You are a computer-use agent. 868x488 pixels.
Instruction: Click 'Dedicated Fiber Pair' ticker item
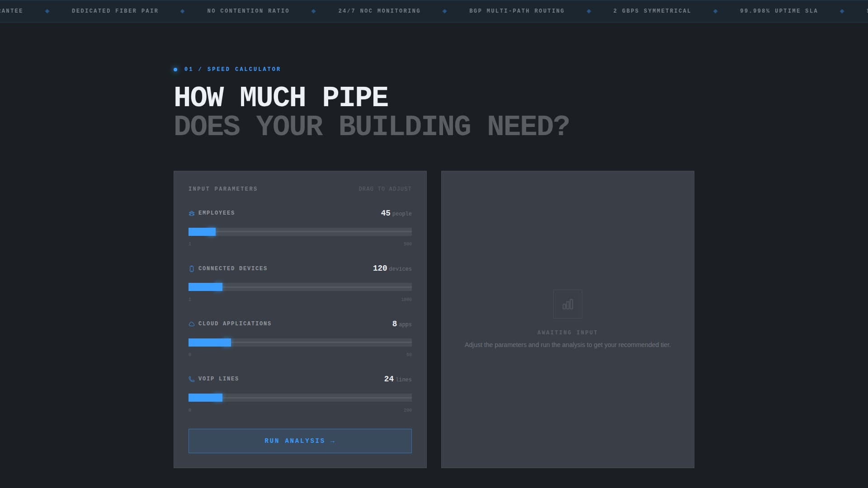[x=115, y=11]
